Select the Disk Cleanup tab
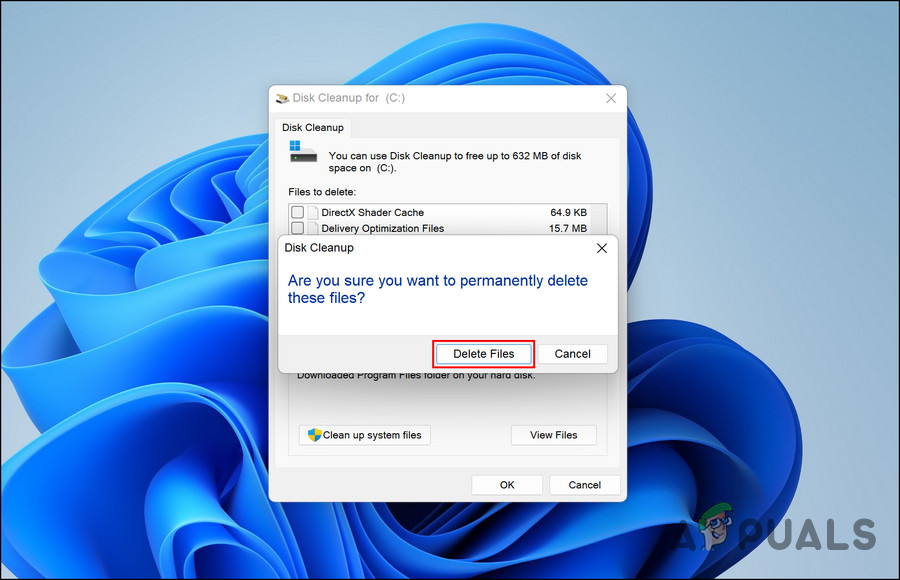 click(x=313, y=127)
